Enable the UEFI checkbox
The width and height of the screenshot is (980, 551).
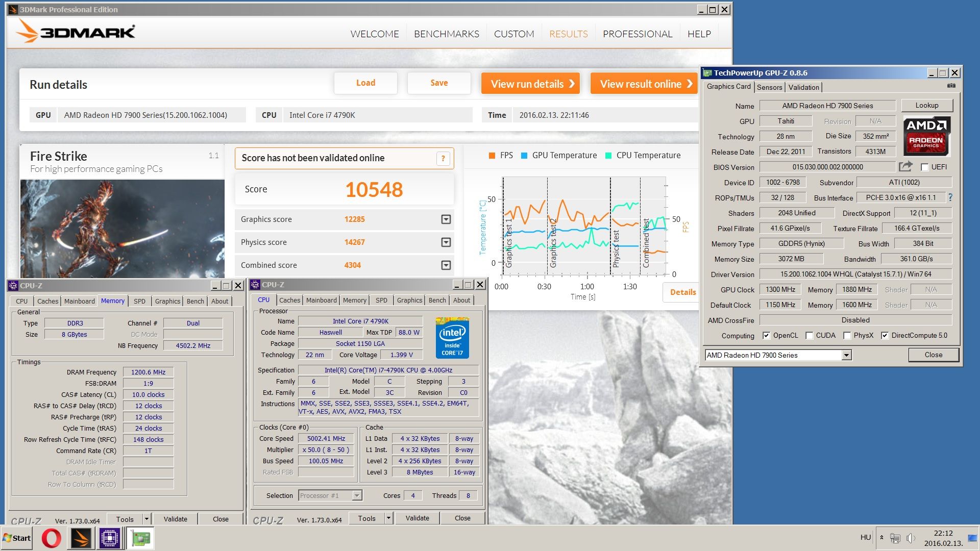pos(924,167)
